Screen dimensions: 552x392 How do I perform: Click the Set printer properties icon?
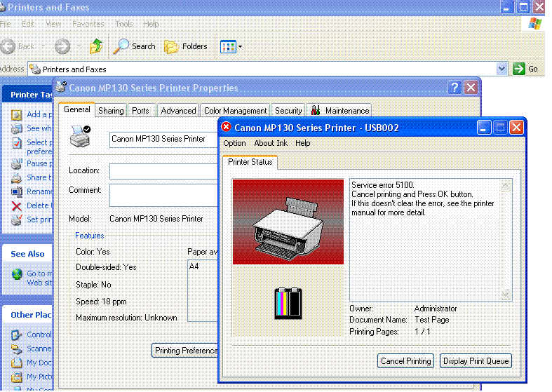pos(17,219)
